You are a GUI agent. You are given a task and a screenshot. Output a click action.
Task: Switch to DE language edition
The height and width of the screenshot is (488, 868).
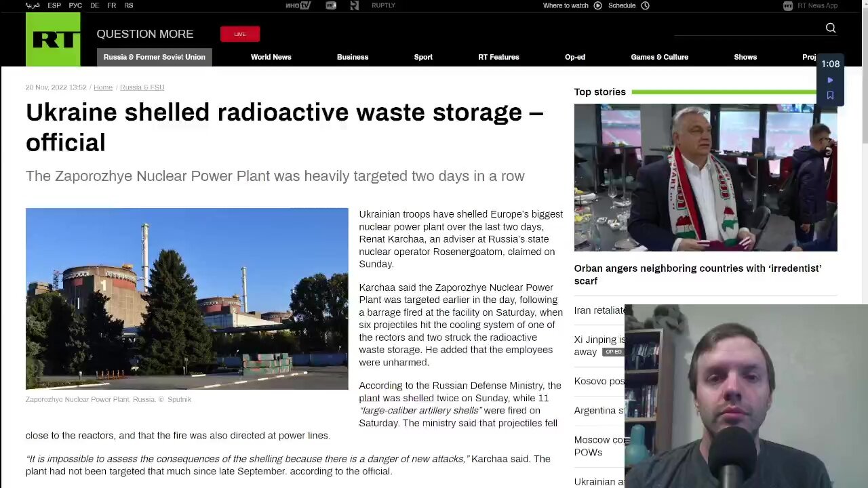pos(94,5)
